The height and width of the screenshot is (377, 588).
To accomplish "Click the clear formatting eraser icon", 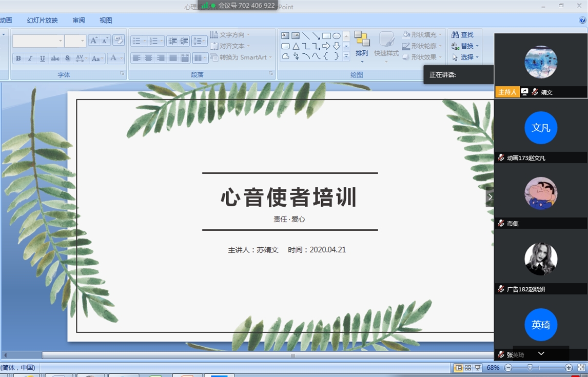I will 119,41.
